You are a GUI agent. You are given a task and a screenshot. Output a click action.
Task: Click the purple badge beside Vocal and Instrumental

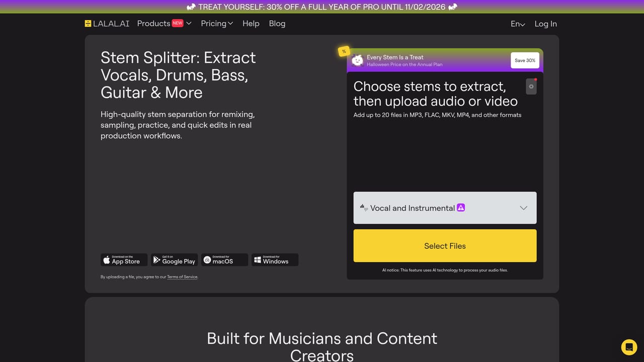click(461, 208)
